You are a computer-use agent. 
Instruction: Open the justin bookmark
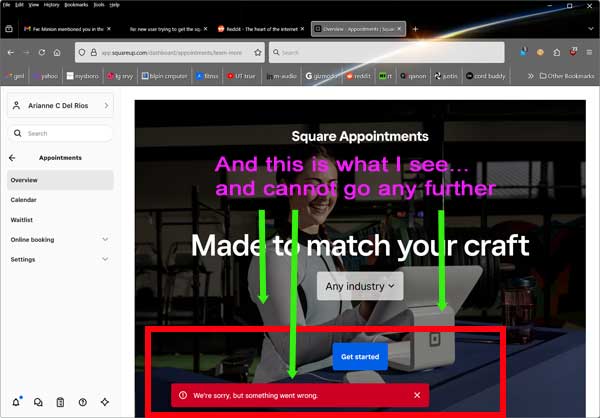pos(446,76)
